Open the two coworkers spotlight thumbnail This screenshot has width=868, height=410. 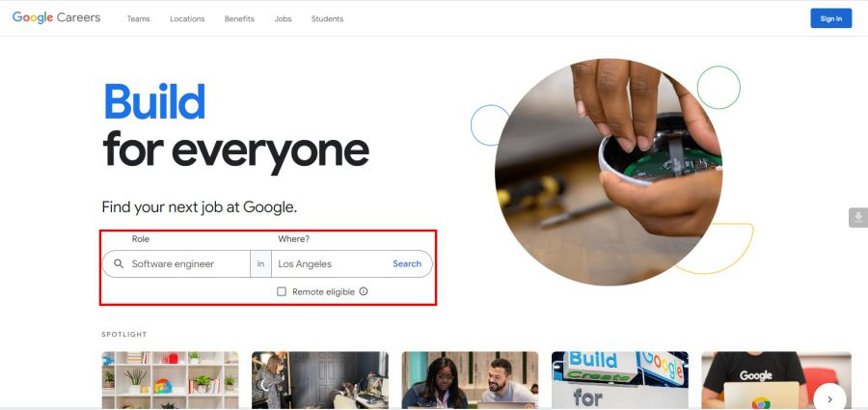470,380
